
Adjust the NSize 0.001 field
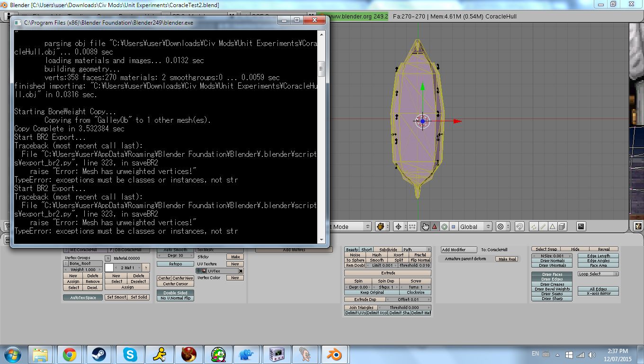click(552, 256)
